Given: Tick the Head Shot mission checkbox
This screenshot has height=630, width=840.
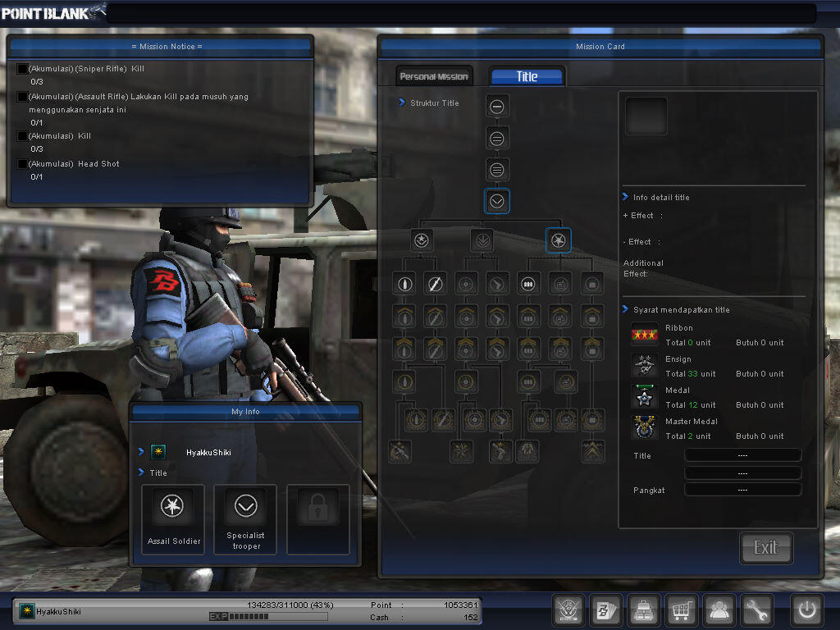Looking at the screenshot, I should tap(22, 164).
